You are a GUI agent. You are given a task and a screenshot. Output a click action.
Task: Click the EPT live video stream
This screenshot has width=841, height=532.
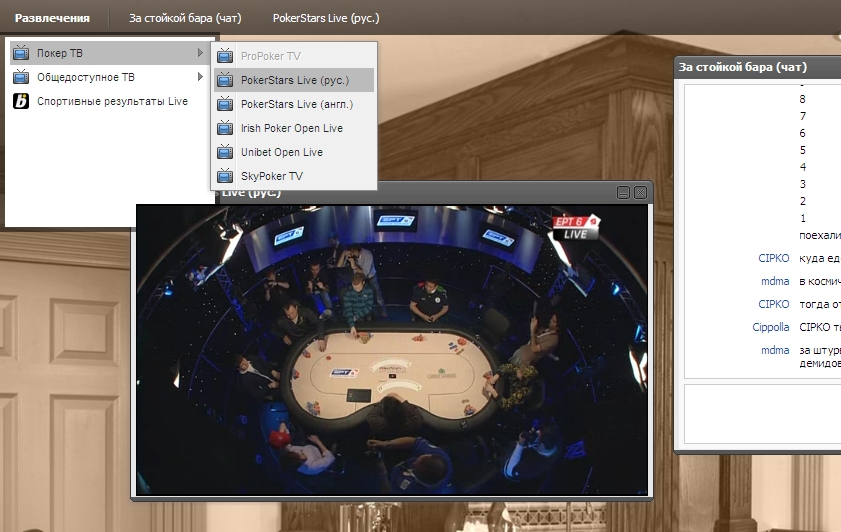392,350
